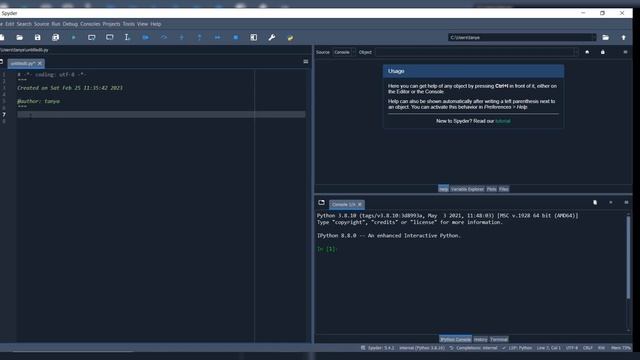The width and height of the screenshot is (640, 360).
Task: Maximize the current pane icon
Action: point(254,38)
